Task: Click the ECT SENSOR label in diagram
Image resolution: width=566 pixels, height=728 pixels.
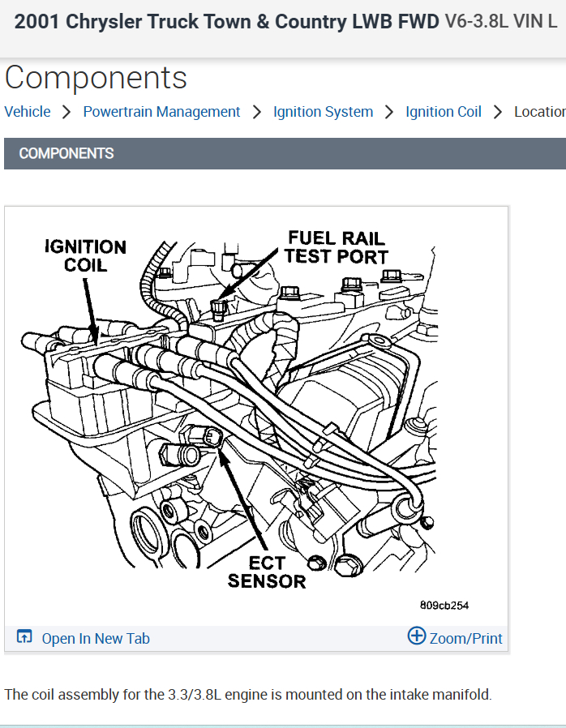Action: coord(267,572)
